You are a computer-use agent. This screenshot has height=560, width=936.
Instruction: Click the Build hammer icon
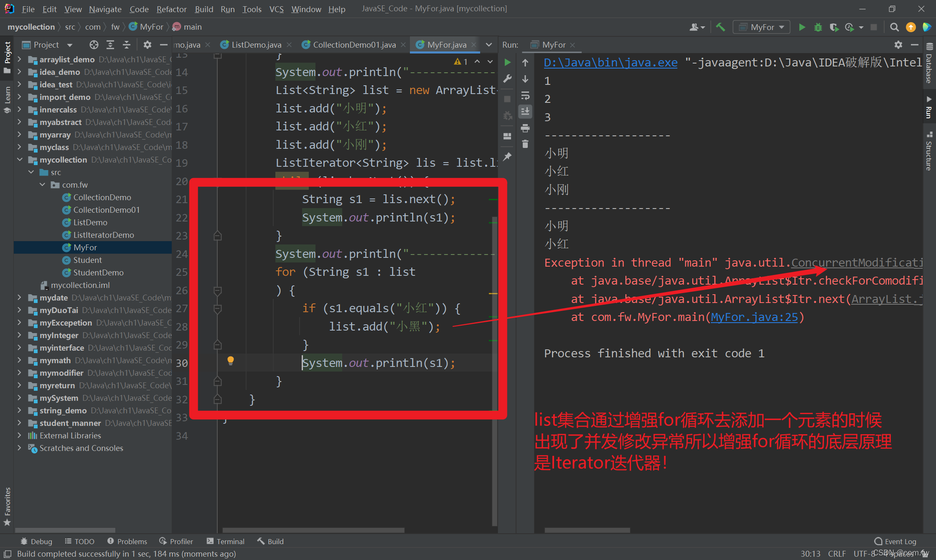(720, 27)
